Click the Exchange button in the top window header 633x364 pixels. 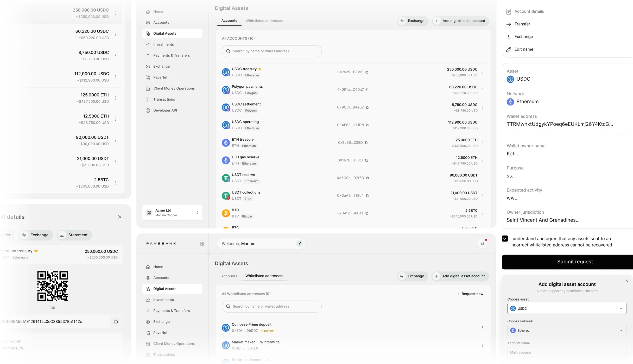pos(413,21)
